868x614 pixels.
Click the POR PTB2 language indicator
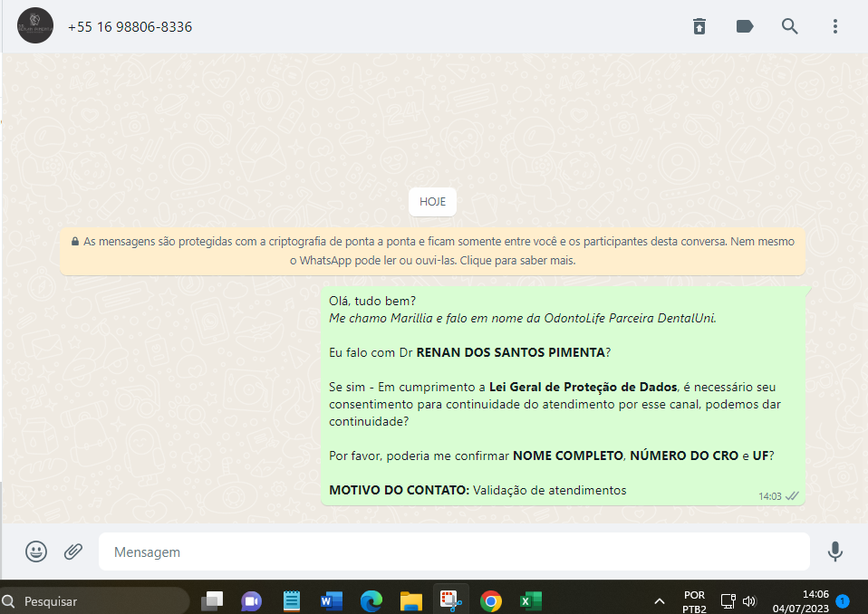[694, 602]
